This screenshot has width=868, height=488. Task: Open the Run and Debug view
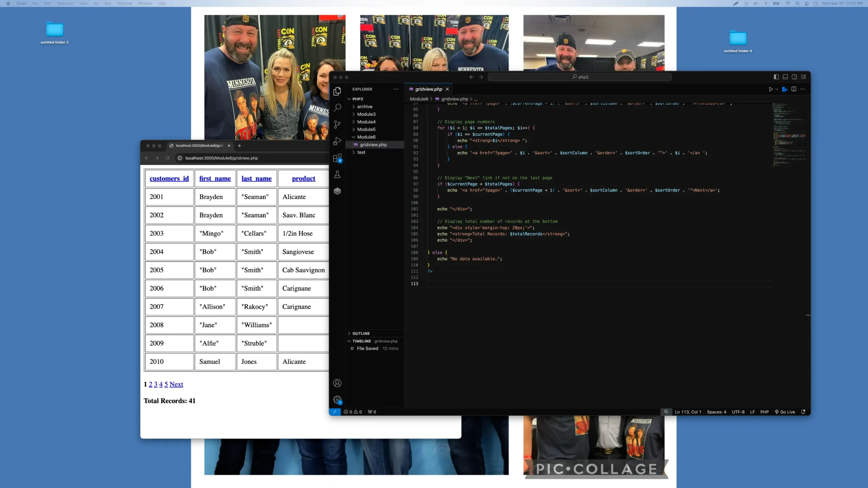tap(337, 141)
